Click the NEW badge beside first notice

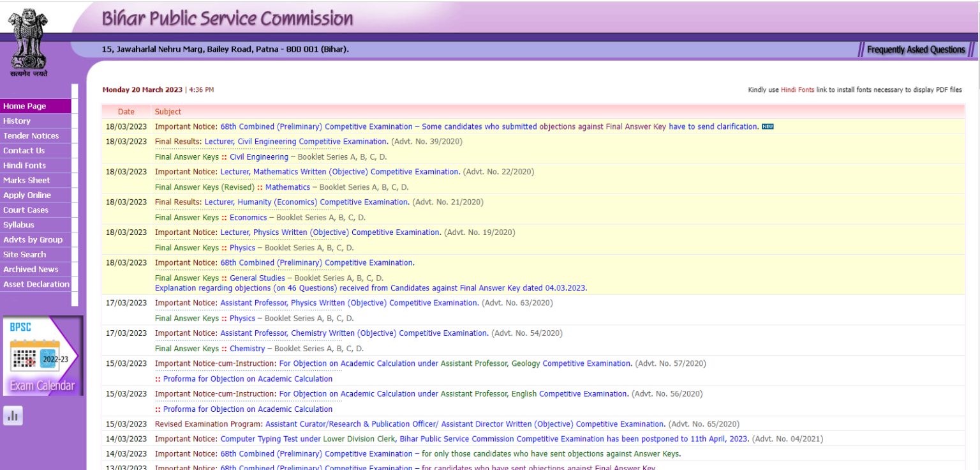point(768,127)
